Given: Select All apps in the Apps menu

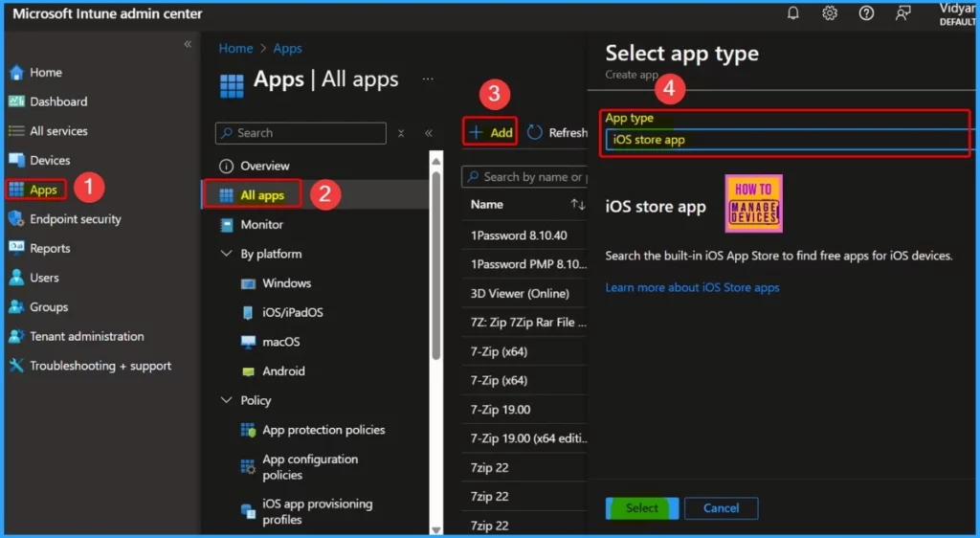Looking at the screenshot, I should click(x=262, y=195).
